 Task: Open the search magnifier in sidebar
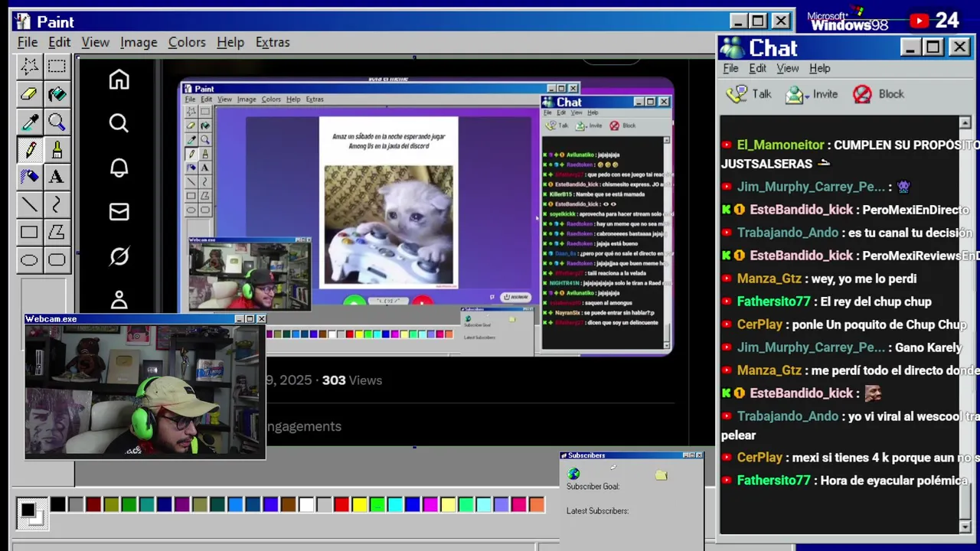119,123
